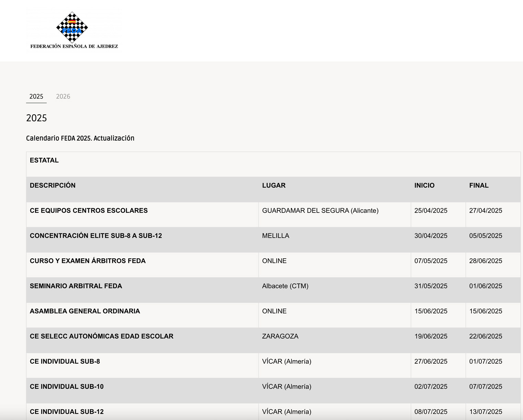The height and width of the screenshot is (420, 523).
Task: Switch to the 2026 tab
Action: 63,97
